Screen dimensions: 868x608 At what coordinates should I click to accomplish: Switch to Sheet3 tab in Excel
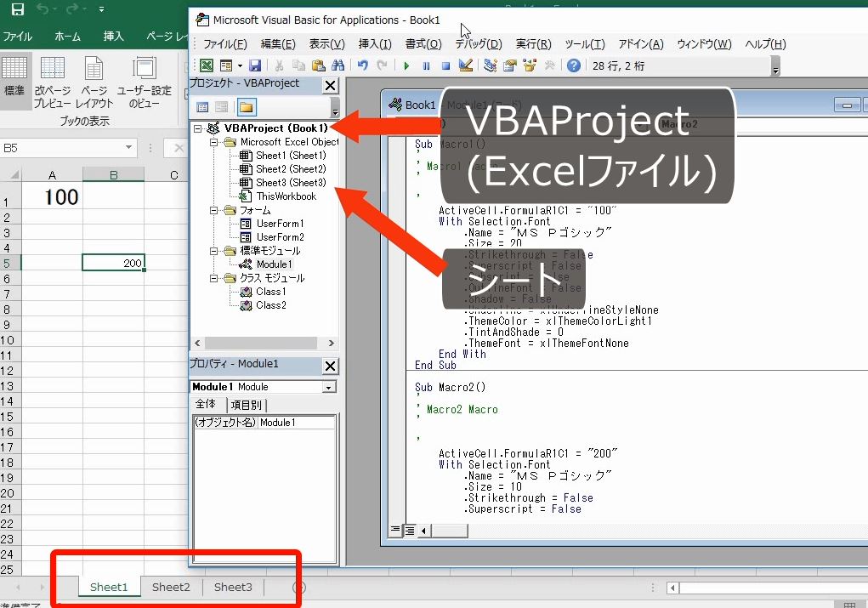tap(233, 587)
